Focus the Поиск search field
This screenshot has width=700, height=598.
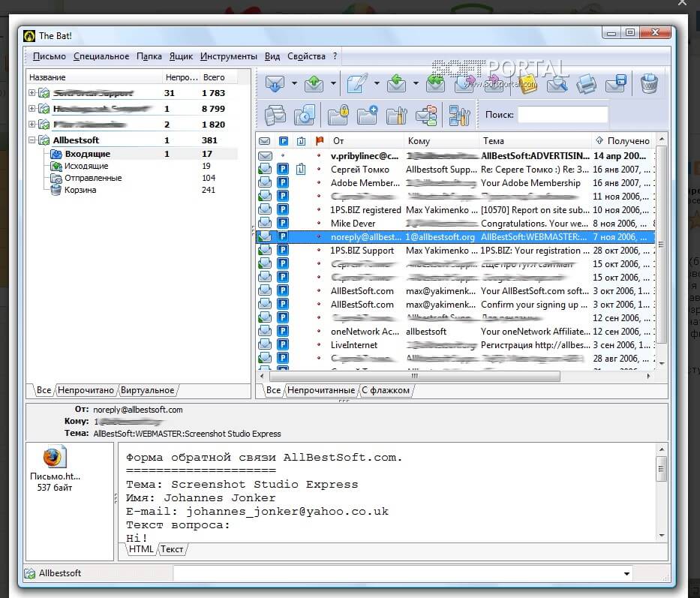563,115
